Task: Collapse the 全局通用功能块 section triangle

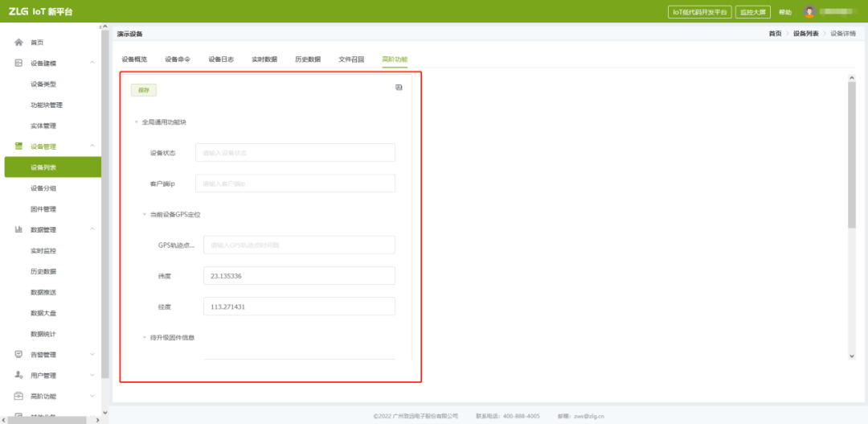Action: click(x=136, y=122)
